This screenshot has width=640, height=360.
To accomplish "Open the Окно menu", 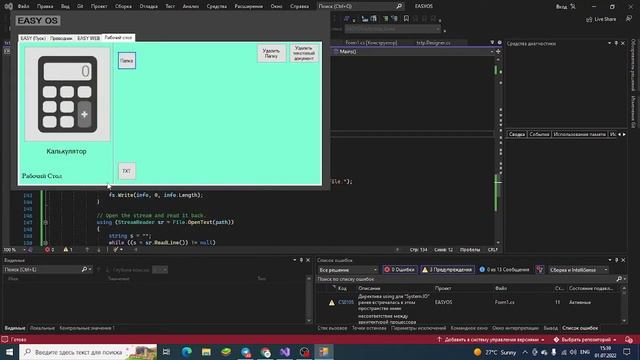I will point(276,6).
